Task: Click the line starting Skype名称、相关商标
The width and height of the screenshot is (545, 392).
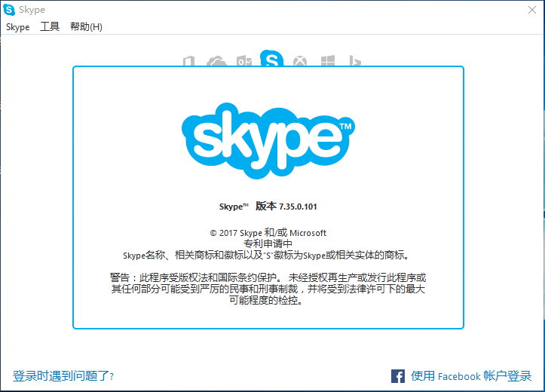Action: [x=267, y=255]
